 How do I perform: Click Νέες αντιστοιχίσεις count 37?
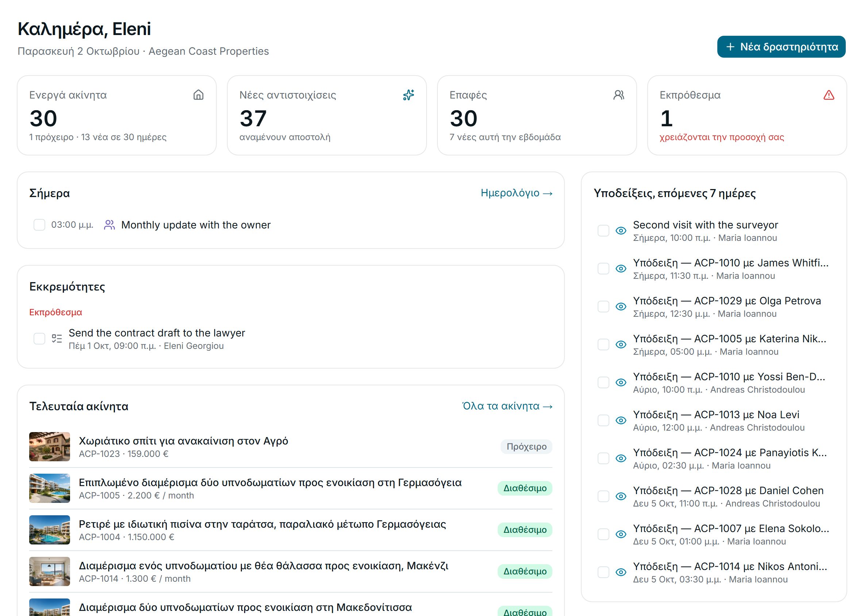click(x=253, y=118)
